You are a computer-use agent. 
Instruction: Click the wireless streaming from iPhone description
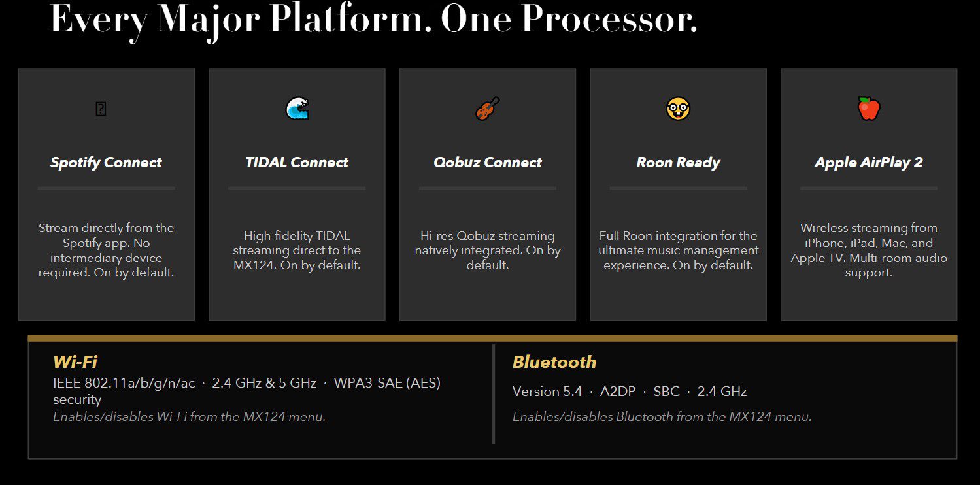[x=869, y=250]
